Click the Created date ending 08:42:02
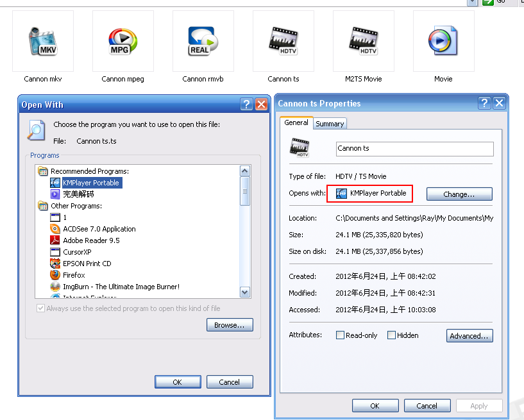524x420 pixels. point(385,276)
